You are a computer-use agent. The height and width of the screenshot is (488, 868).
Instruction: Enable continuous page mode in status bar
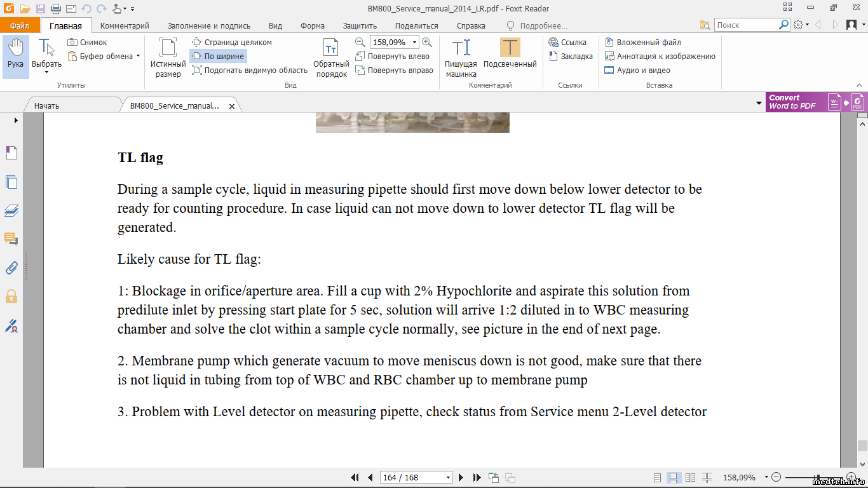[674, 477]
